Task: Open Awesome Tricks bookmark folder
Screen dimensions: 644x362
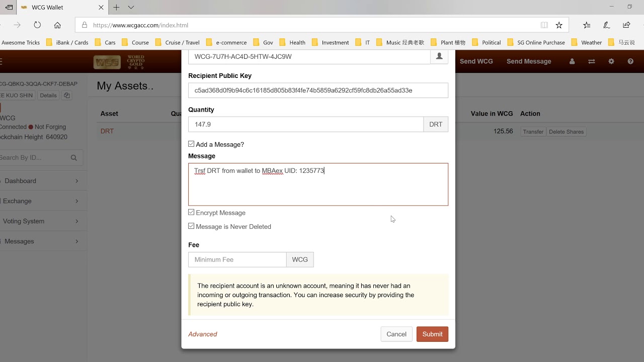Action: [x=20, y=43]
